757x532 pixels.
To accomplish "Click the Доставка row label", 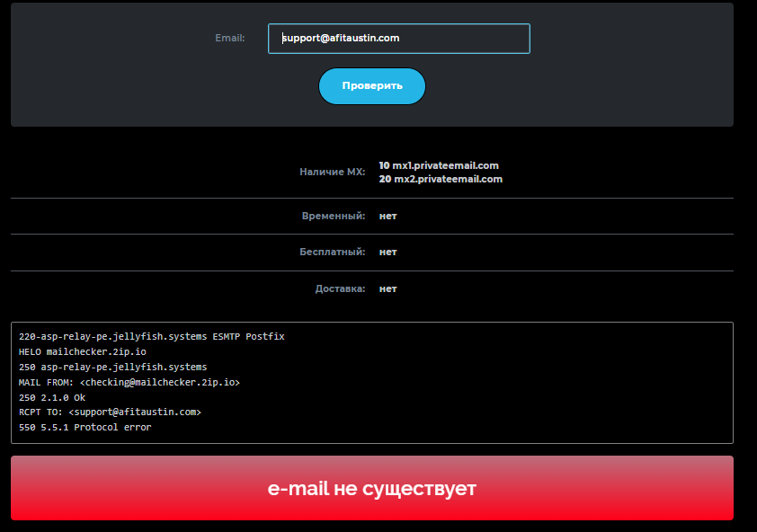I will pos(340,289).
